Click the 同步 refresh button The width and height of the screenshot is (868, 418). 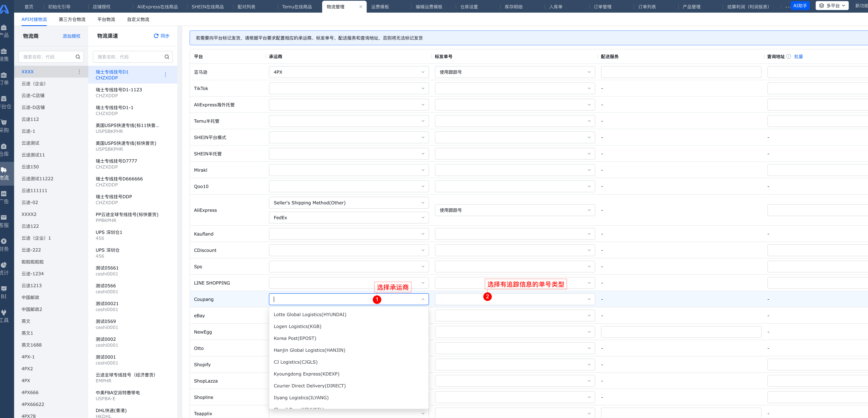[161, 36]
